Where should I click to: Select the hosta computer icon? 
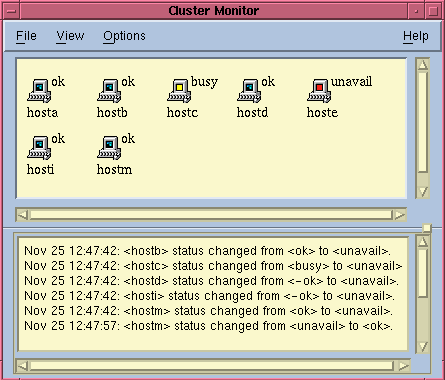click(x=39, y=91)
